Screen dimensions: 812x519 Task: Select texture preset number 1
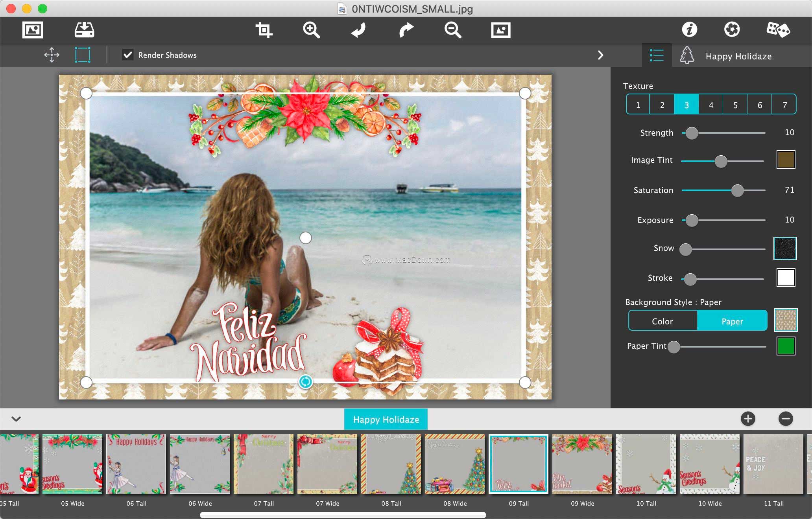(x=637, y=104)
